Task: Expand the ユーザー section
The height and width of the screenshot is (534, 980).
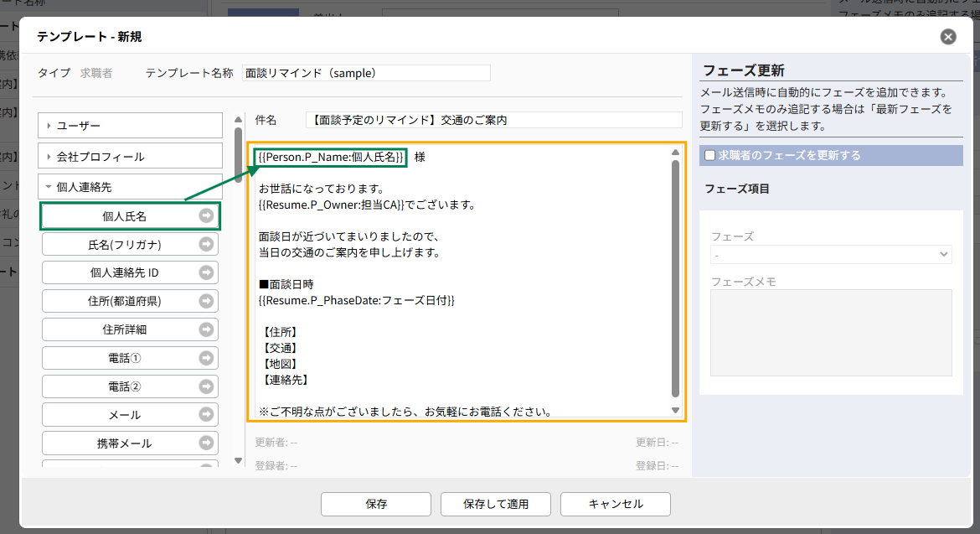Action: click(130, 126)
